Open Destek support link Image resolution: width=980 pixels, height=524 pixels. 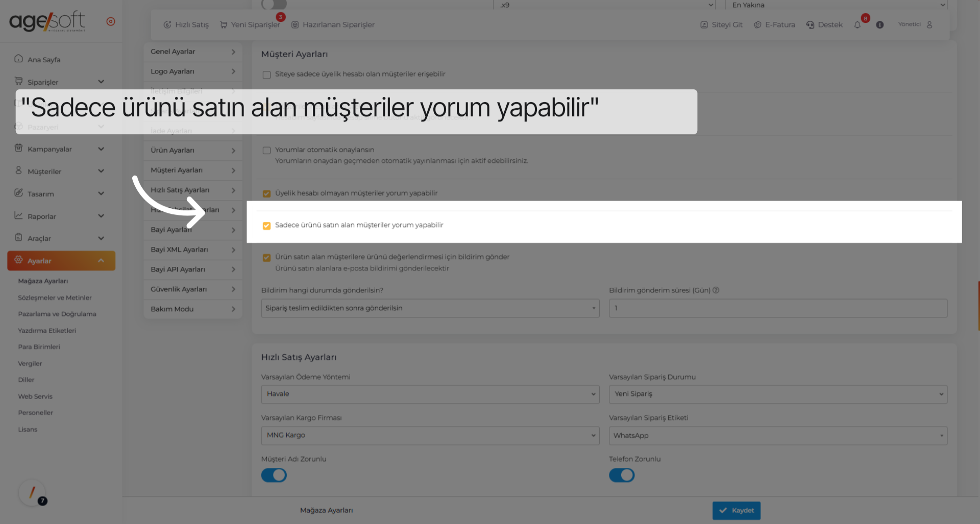click(824, 24)
